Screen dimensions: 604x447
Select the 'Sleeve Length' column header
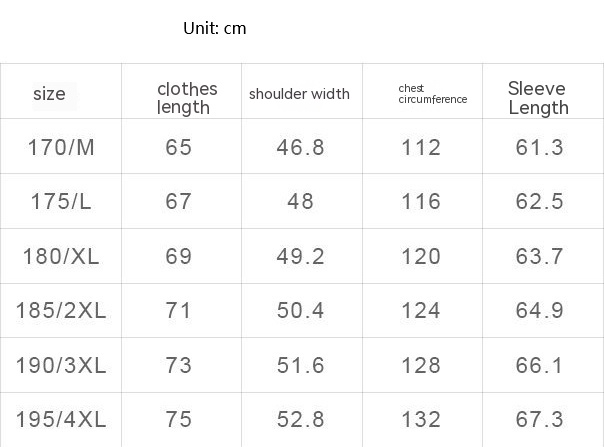[538, 98]
